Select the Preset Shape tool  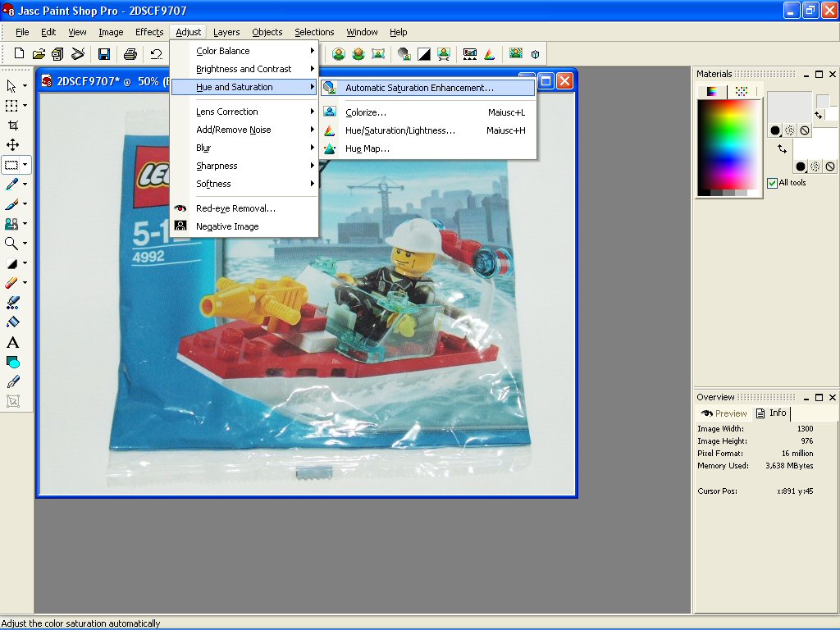pos(12,362)
